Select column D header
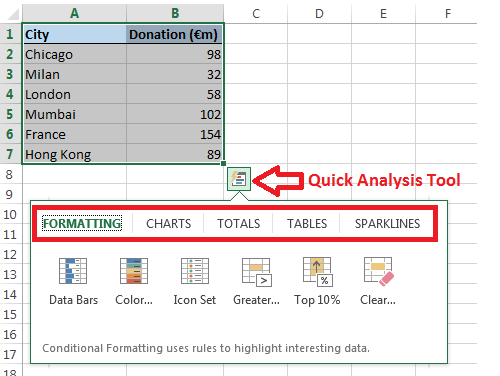 [319, 14]
